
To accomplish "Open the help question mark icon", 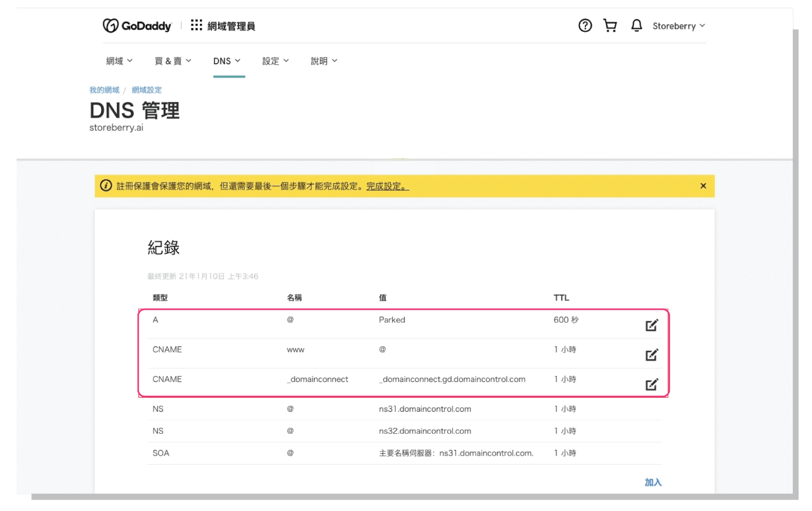I will click(585, 26).
